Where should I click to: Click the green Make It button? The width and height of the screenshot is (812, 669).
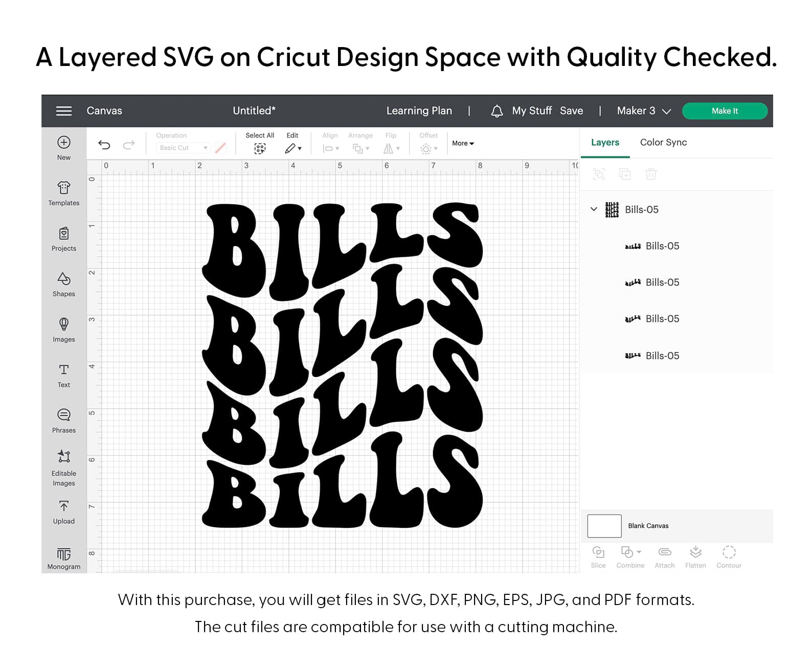tap(725, 111)
